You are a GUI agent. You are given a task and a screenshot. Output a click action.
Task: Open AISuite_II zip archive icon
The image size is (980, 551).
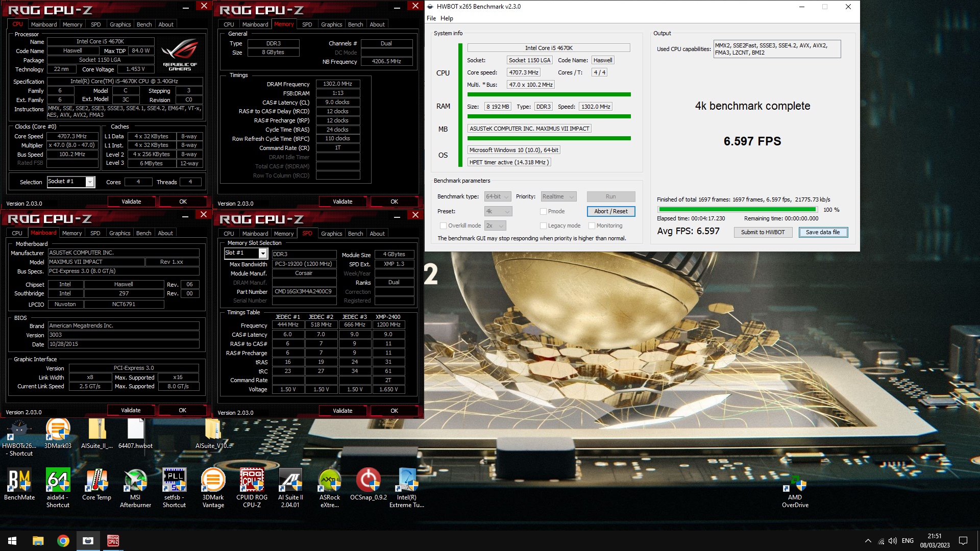97,434
